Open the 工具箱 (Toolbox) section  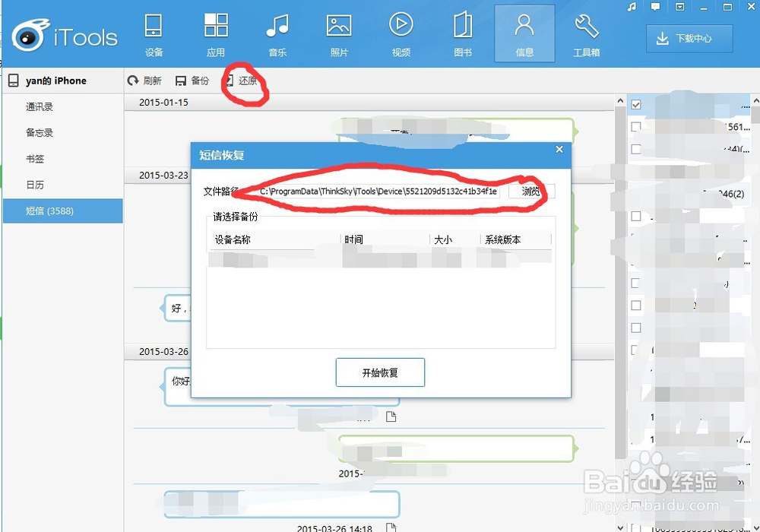point(587,35)
